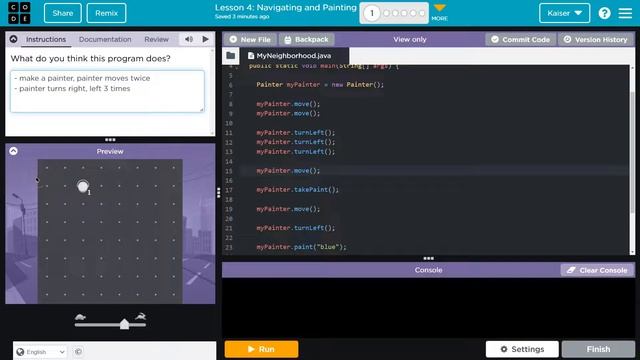
Task: Set speed to fast rabbit icon
Action: 140,316
